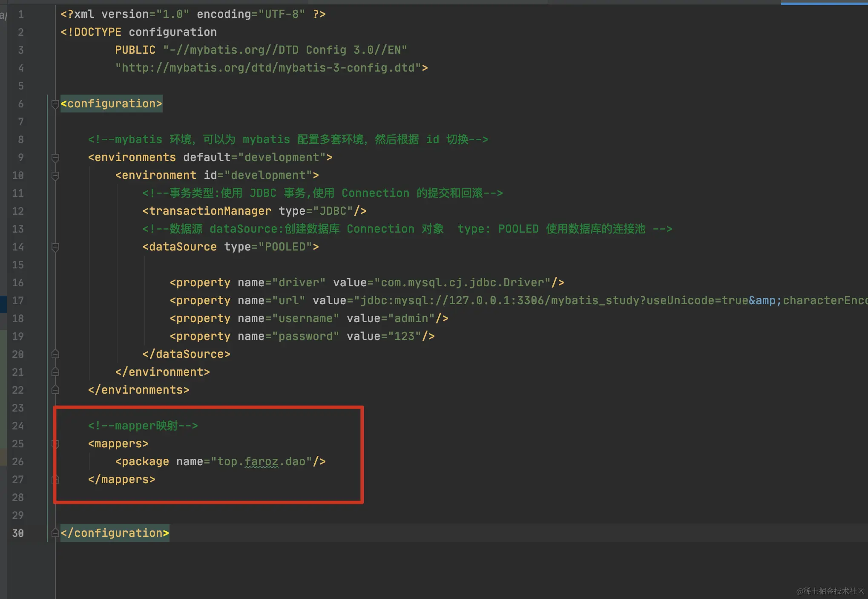Viewport: 868px width, 599px height.
Task: Collapse the <mappers> block fold marker
Action: 55,444
